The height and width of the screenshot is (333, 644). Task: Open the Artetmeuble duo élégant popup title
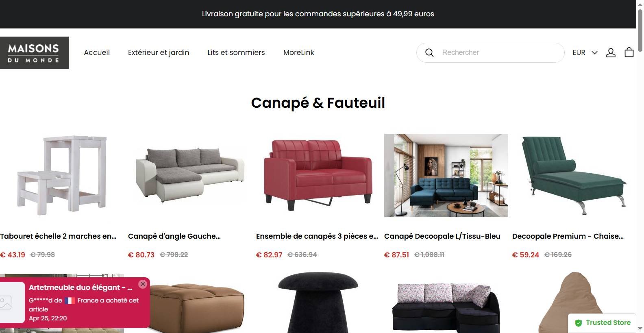point(80,287)
